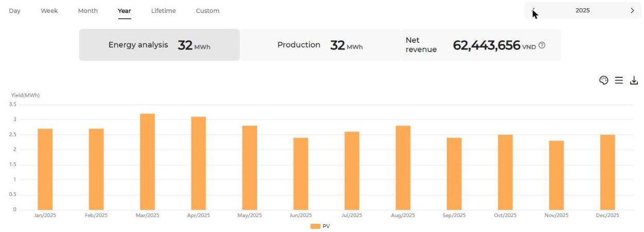
Task: Select the Net revenue card
Action: pos(481,45)
